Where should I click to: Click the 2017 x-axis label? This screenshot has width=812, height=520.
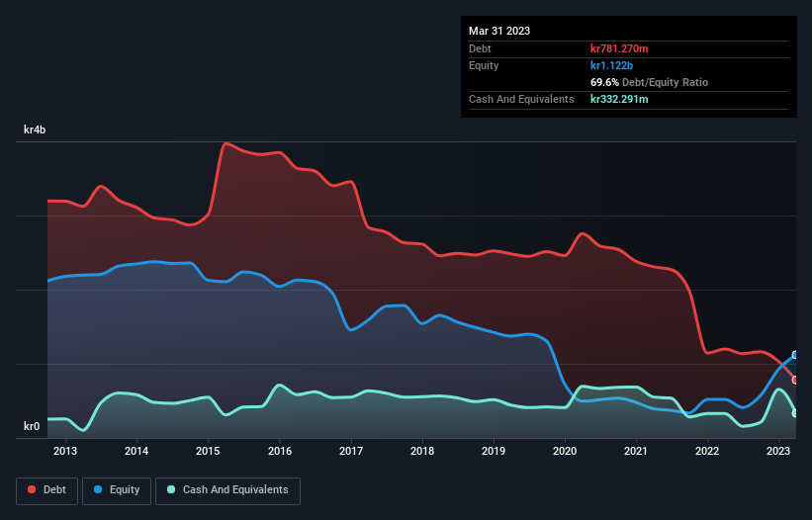(351, 451)
